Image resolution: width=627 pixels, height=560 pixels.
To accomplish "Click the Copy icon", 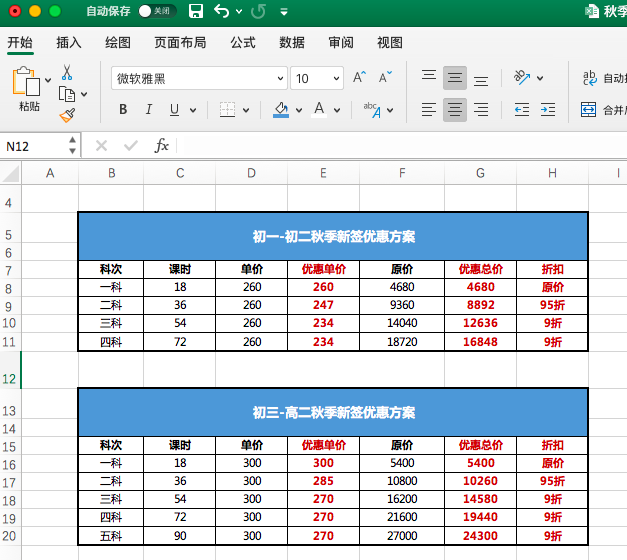I will (x=67, y=94).
